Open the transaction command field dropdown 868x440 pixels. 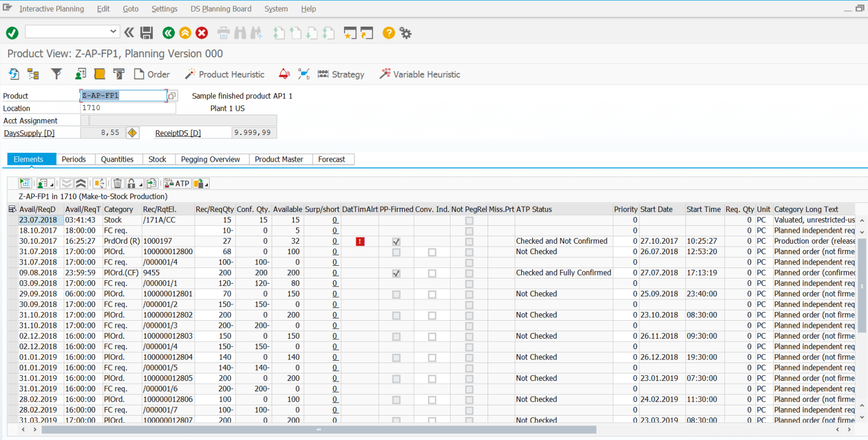click(x=113, y=32)
